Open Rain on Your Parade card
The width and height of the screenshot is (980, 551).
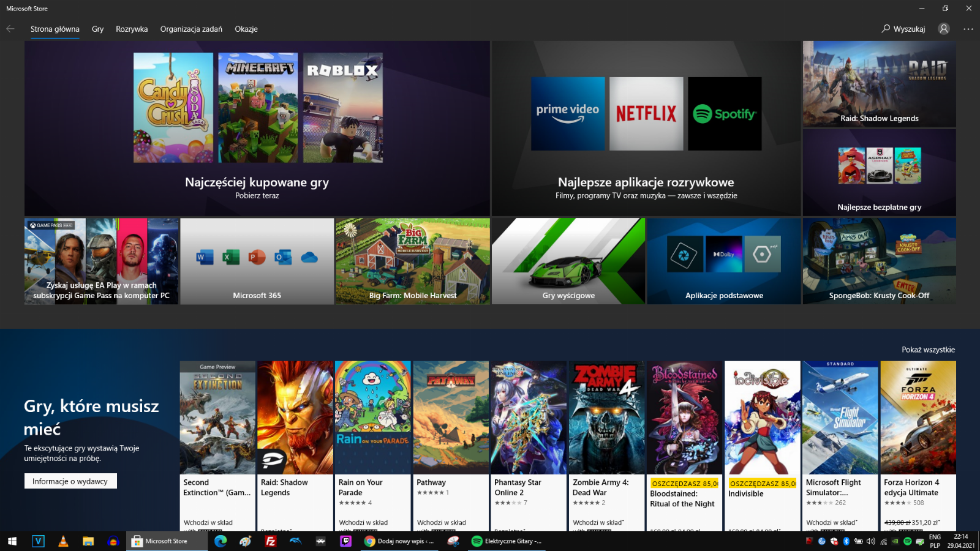coord(373,446)
